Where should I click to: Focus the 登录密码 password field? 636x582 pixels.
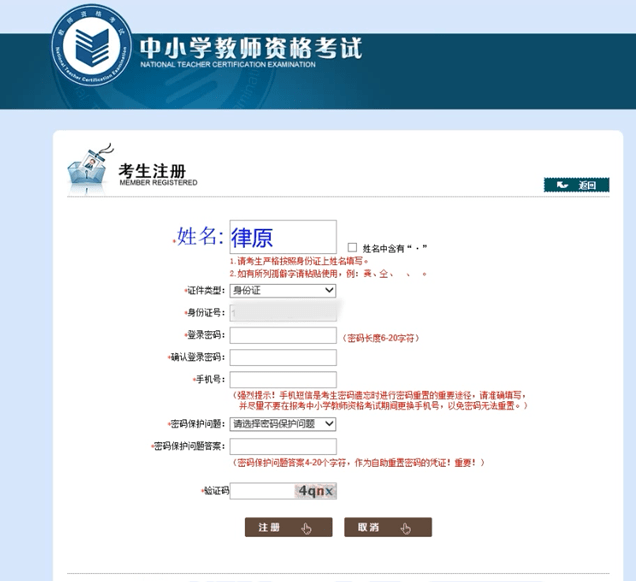[283, 335]
